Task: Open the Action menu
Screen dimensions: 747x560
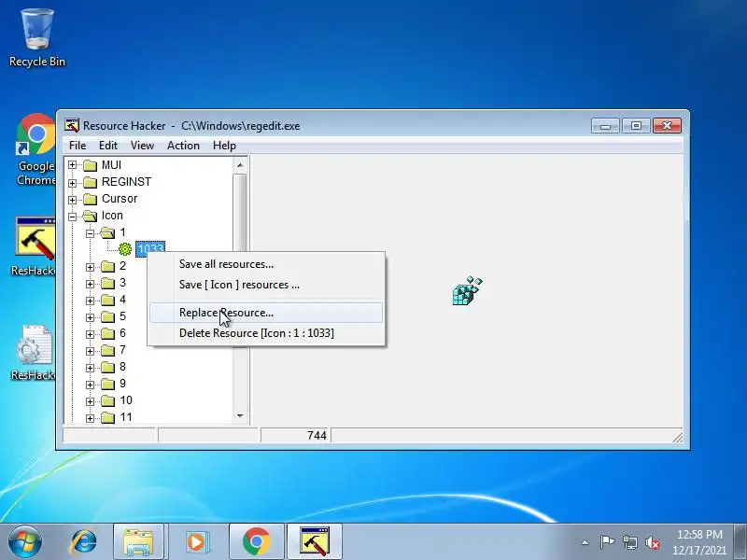Action: click(183, 146)
